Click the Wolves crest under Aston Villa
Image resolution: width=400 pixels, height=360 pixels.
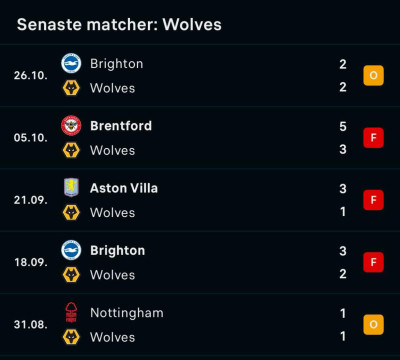coord(71,213)
